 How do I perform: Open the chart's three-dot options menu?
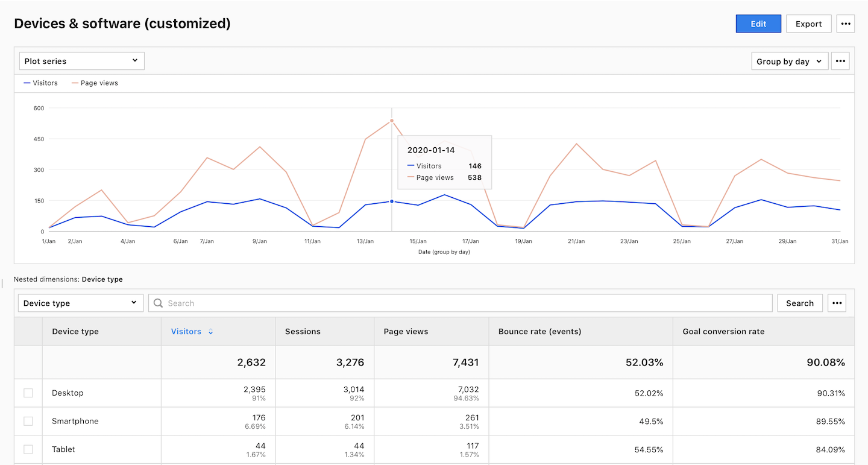tap(840, 61)
